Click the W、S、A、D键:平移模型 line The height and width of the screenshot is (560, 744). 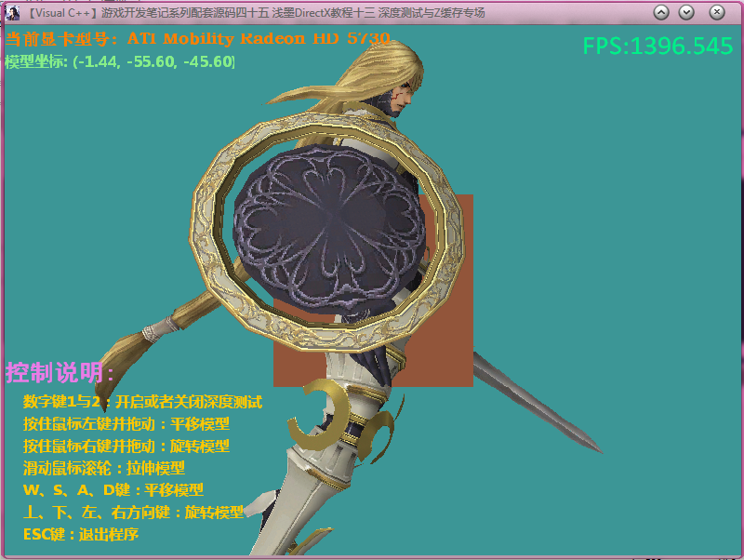tap(113, 489)
